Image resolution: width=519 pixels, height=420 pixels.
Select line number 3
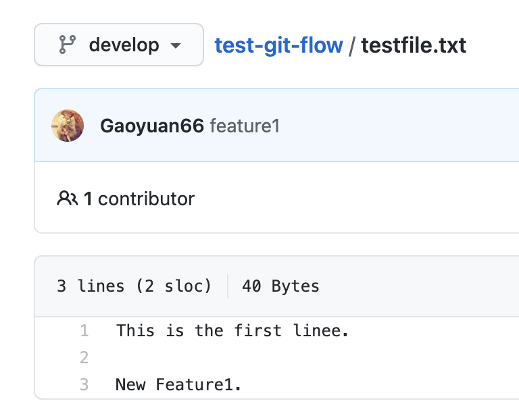coord(84,385)
